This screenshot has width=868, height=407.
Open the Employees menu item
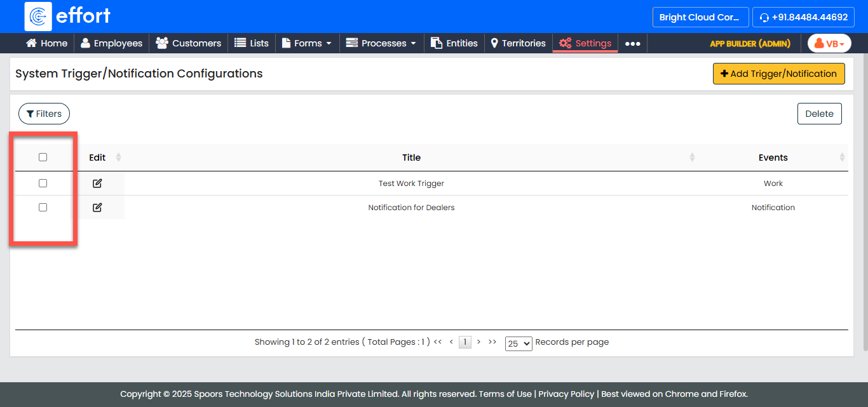112,43
